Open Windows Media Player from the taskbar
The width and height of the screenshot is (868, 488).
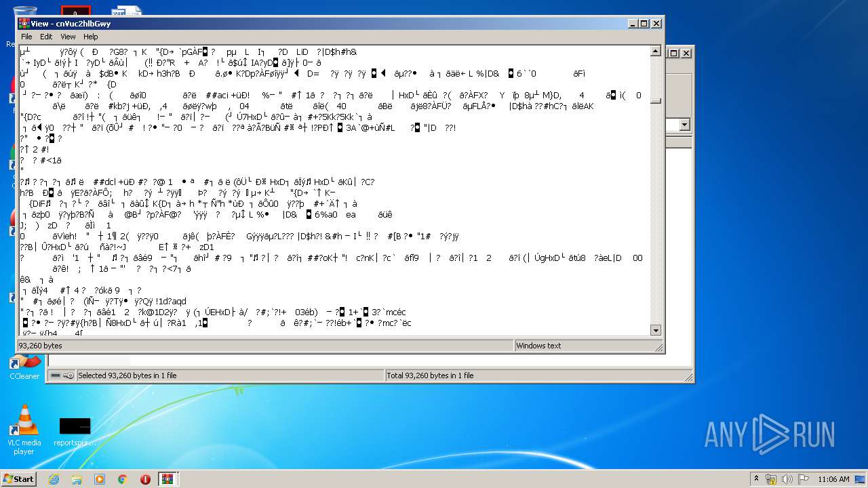pos(100,479)
